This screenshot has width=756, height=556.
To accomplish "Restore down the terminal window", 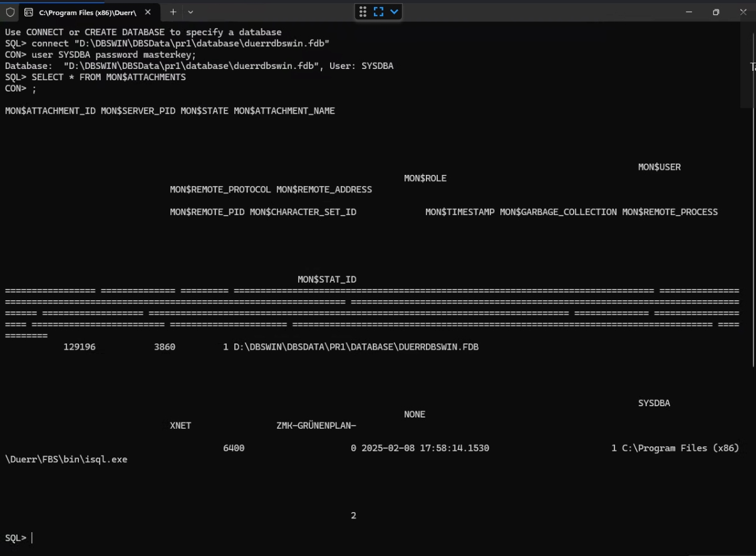I will click(716, 12).
